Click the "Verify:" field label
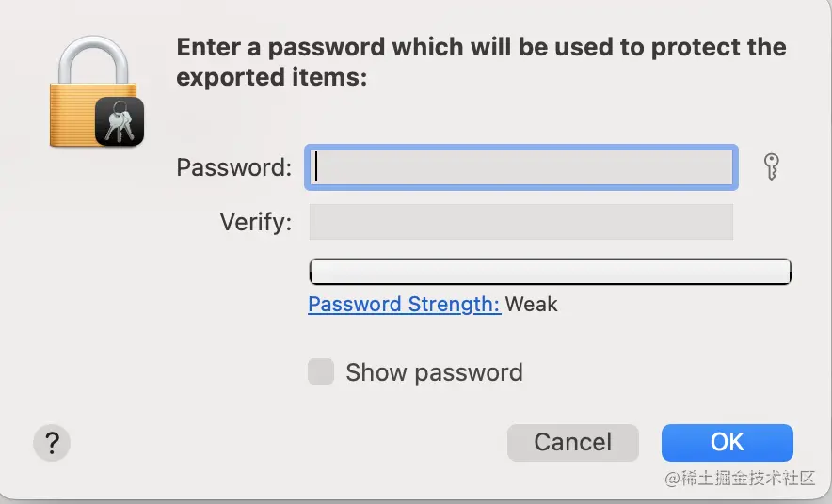Viewport: 832px width, 504px height. pos(256,223)
